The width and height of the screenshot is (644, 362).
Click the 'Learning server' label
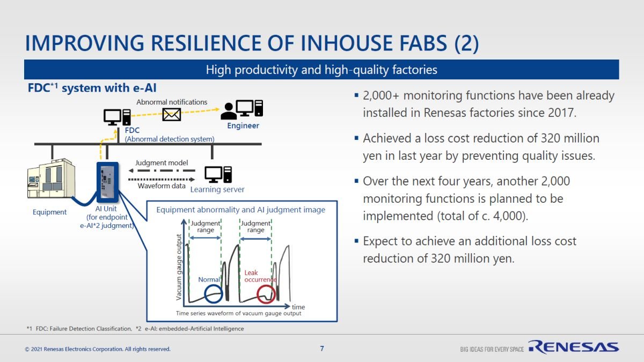pyautogui.click(x=217, y=189)
